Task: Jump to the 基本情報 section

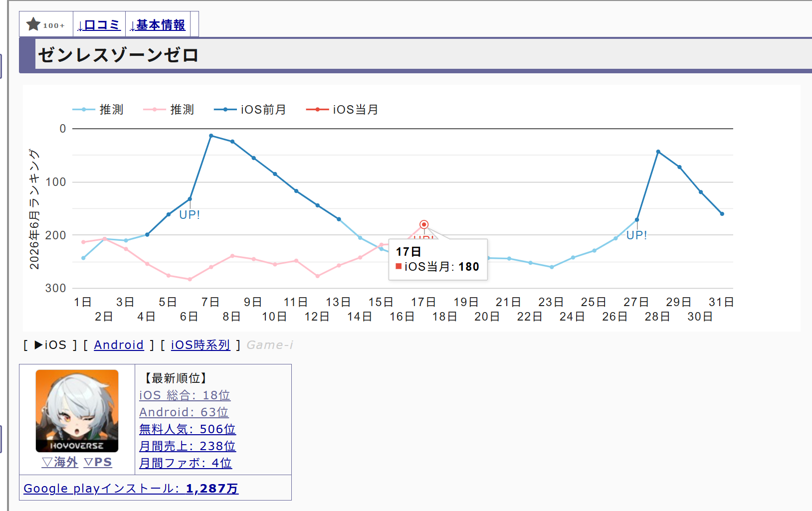Action: (x=158, y=25)
